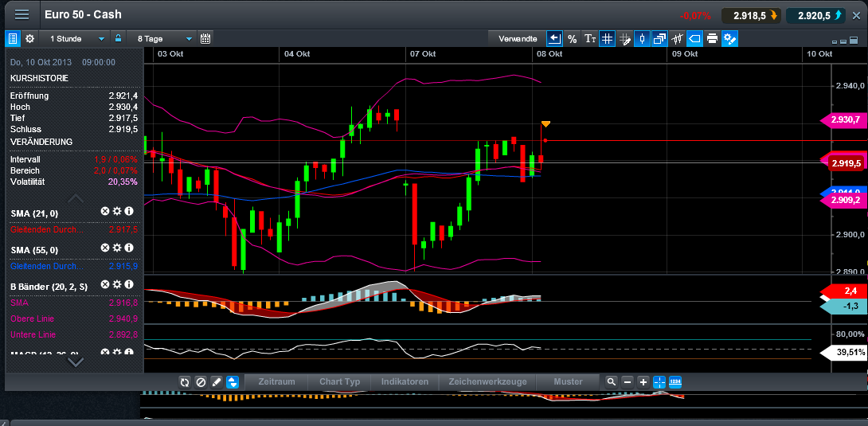Toggle the stacked windows icon
The width and height of the screenshot is (868, 426).
[x=660, y=39]
